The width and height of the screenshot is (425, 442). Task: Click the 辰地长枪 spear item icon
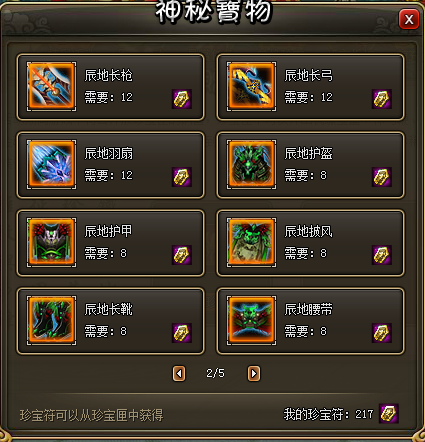(x=51, y=86)
